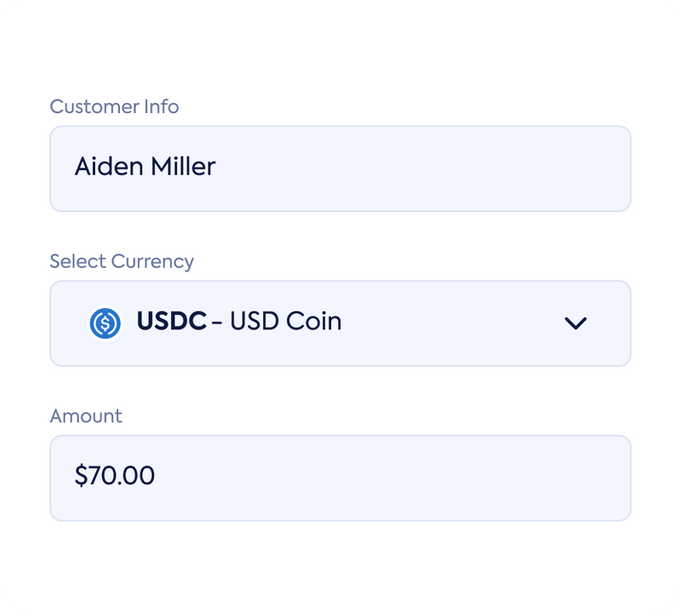The image size is (681, 616).
Task: Click inside the Aiden Miller name field
Action: pyautogui.click(x=340, y=168)
